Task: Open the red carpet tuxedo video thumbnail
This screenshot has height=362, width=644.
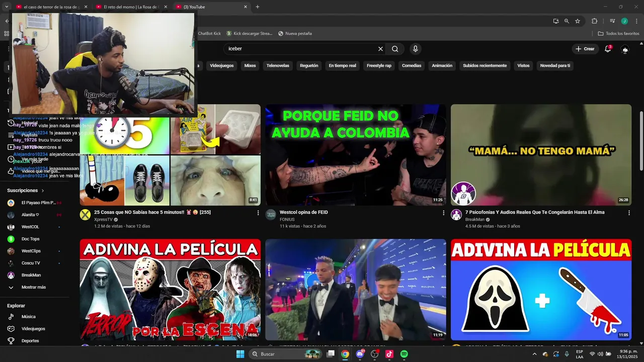Action: [356, 290]
